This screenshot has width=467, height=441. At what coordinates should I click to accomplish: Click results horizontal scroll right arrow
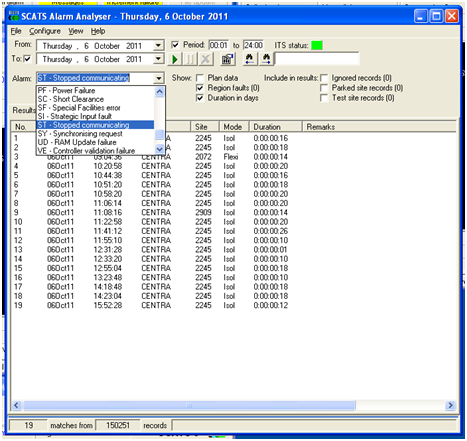coord(451,406)
